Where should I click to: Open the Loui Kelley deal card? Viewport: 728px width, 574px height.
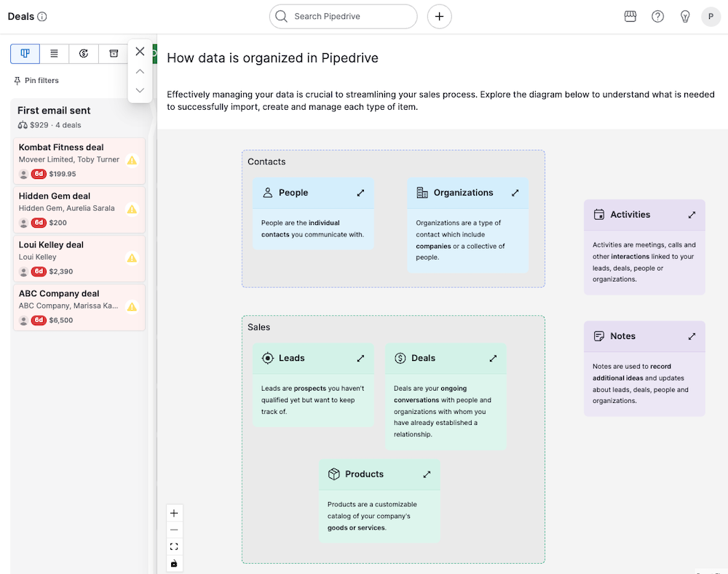point(79,258)
